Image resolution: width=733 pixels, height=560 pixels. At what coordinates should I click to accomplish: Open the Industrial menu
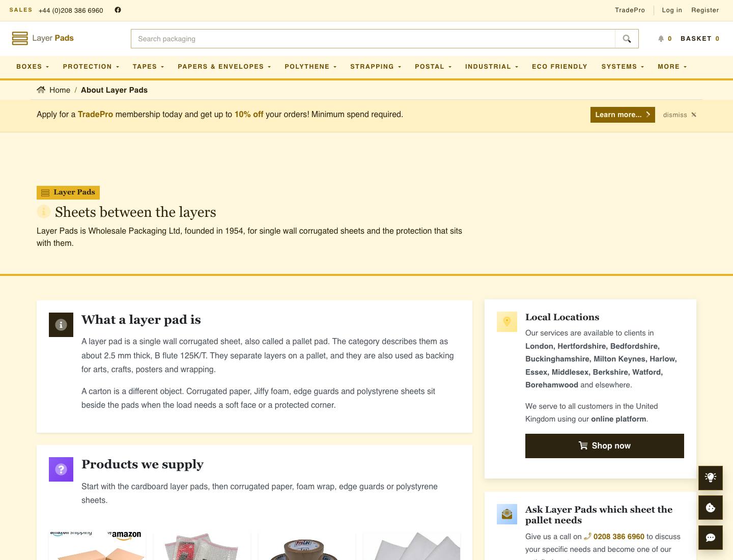[x=492, y=67]
